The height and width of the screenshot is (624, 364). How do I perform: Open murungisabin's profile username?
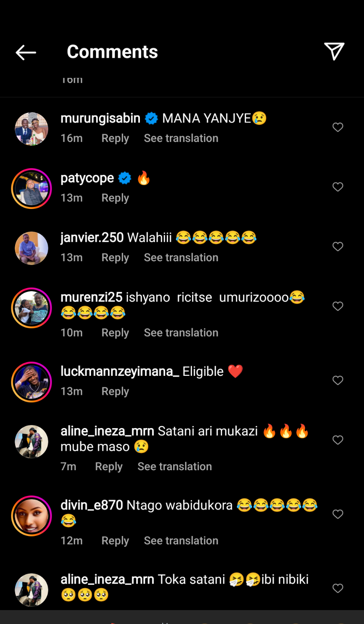pyautogui.click(x=100, y=118)
